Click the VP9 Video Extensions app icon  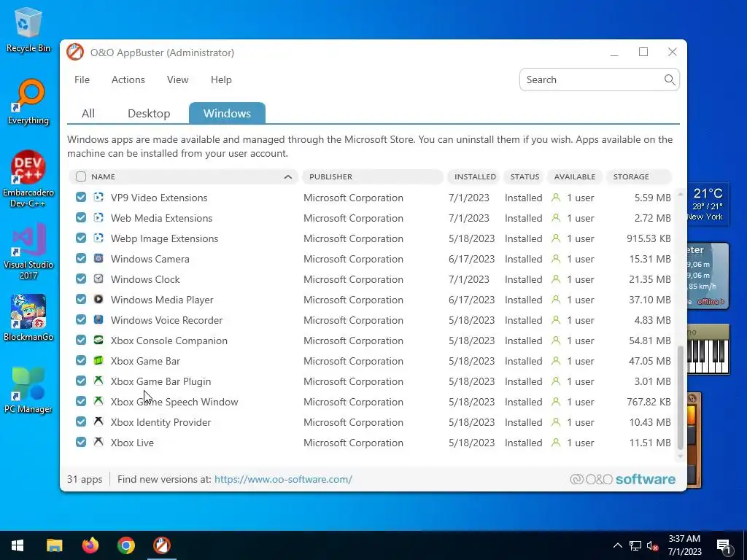click(x=98, y=197)
